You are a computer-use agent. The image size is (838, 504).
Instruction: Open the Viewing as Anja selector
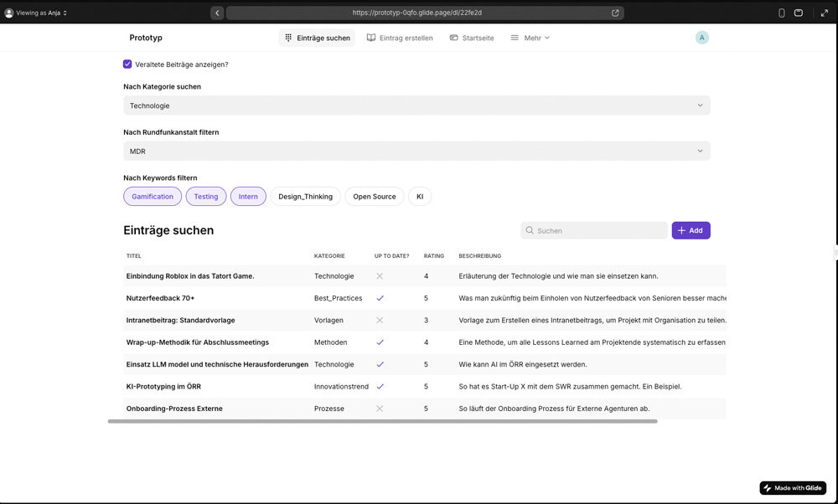(x=36, y=13)
